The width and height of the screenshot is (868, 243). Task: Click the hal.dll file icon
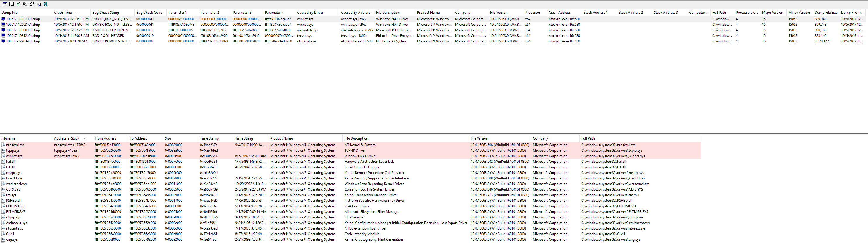[4, 162]
